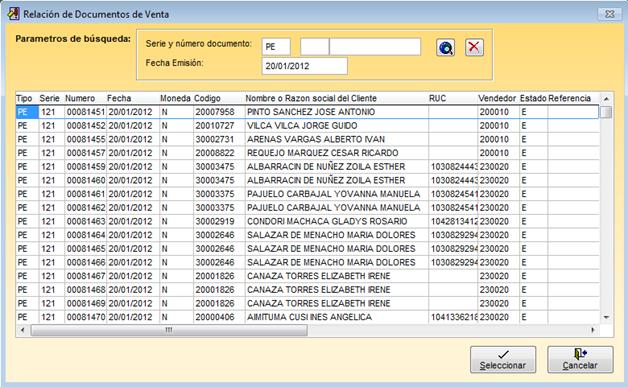
Task: Click the Seleccionar button
Action: point(503,360)
